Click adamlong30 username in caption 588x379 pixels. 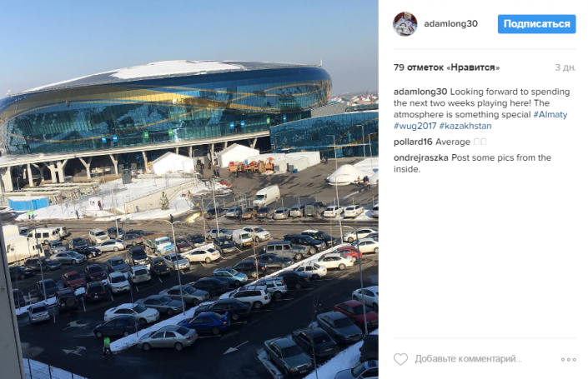[420, 92]
